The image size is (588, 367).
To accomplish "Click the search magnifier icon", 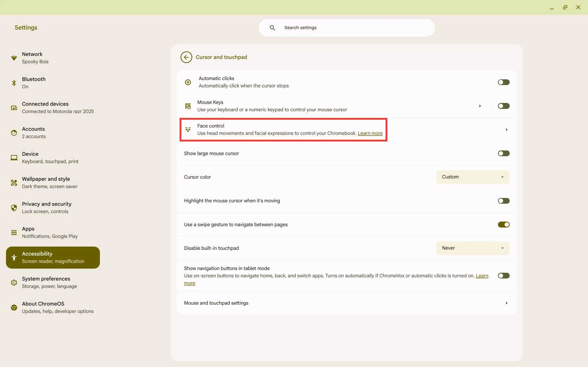I will [272, 27].
